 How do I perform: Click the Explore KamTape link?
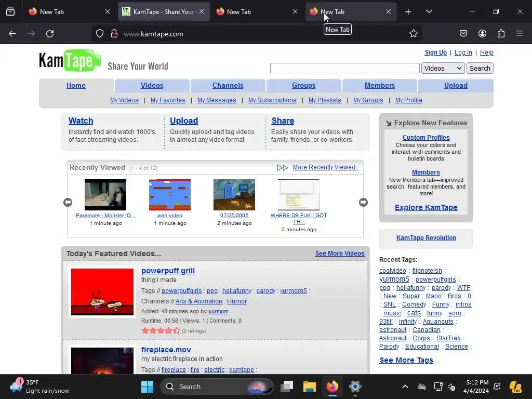pos(426,207)
